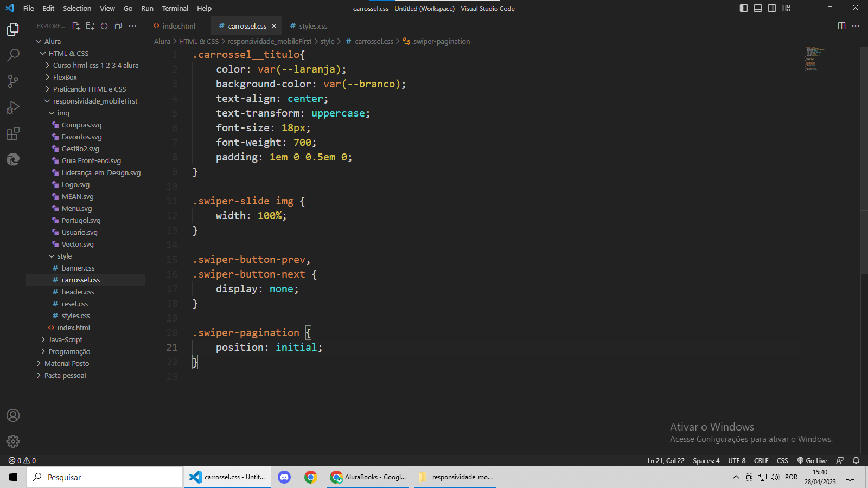This screenshot has height=488, width=868.
Task: Click Go Live server button
Action: point(812,460)
